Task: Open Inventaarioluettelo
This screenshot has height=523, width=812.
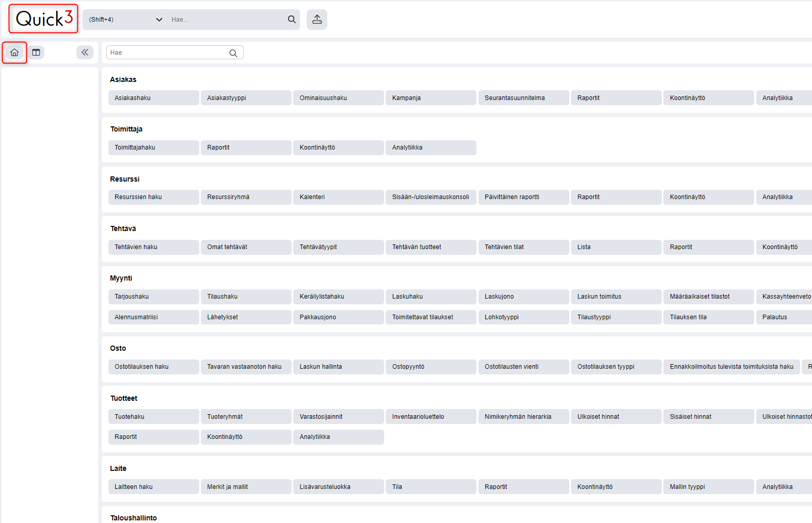Action: tap(431, 417)
